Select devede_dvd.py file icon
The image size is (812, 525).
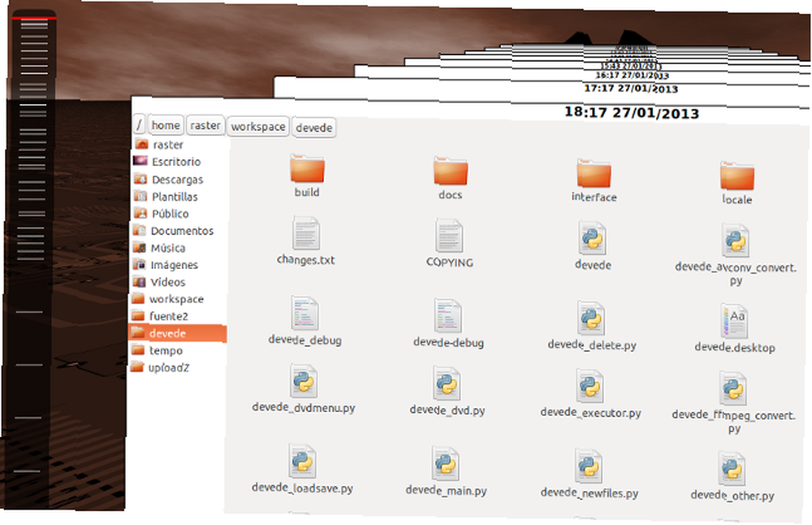(447, 384)
